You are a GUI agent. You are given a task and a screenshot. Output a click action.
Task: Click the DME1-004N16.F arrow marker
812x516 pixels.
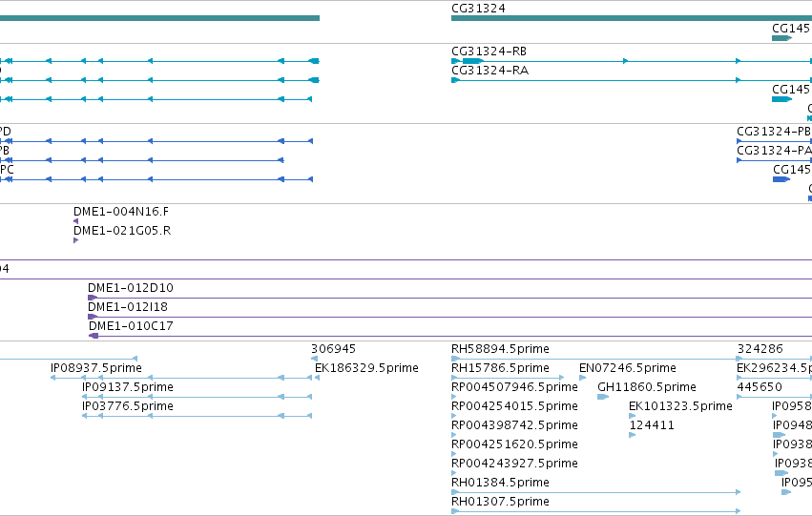76,221
